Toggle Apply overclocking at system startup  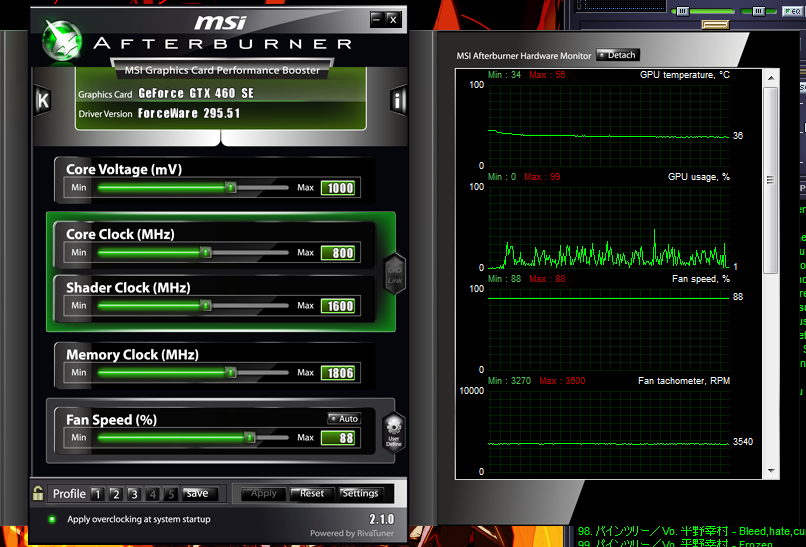pos(52,519)
